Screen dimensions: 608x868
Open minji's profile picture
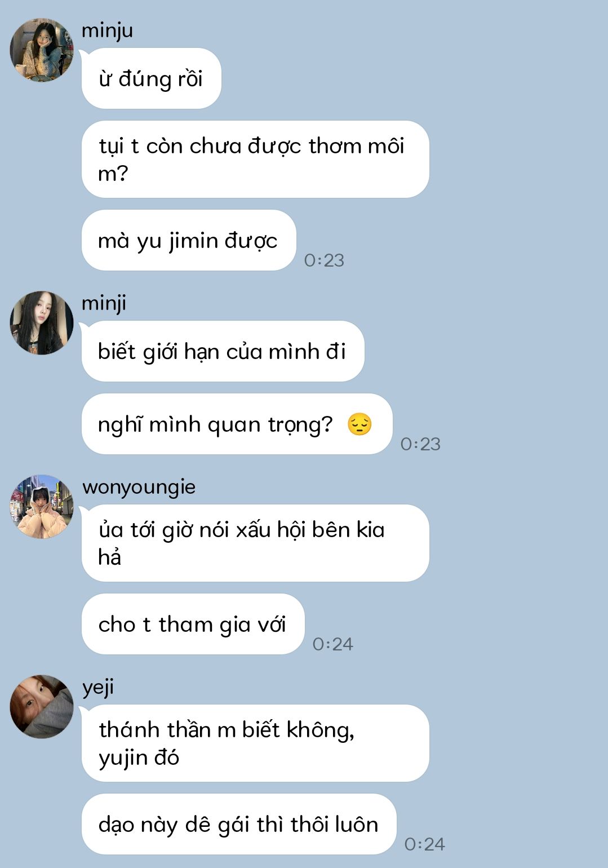[x=42, y=323]
